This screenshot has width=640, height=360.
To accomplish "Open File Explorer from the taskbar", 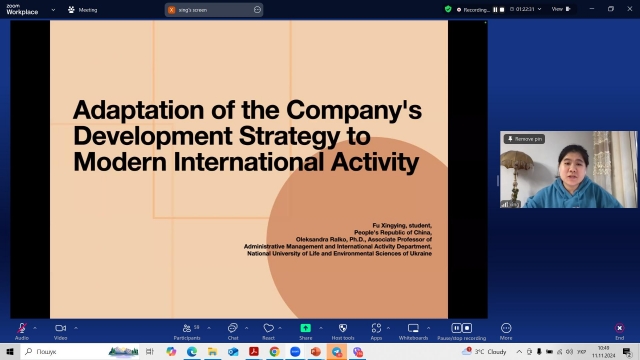I will point(212,351).
